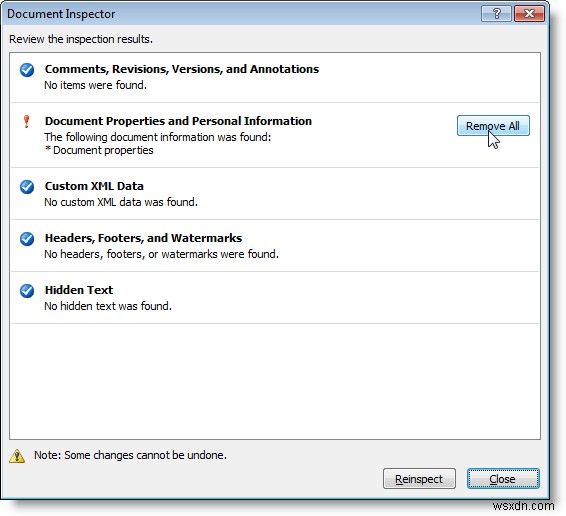Open help with the question mark button

496,14
